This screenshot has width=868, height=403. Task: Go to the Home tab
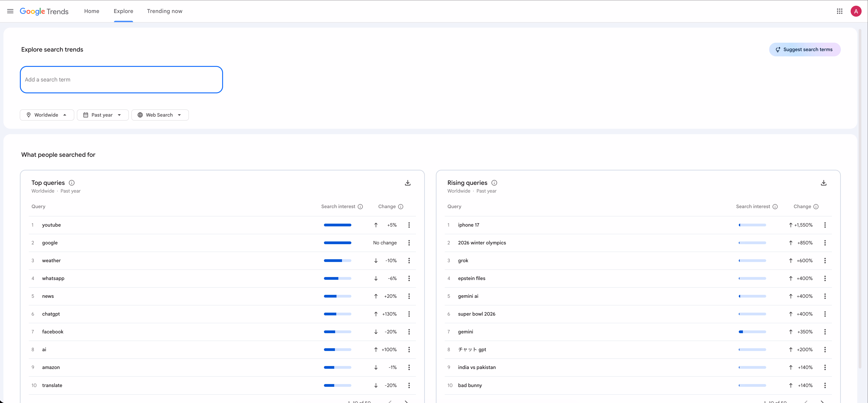pos(91,11)
